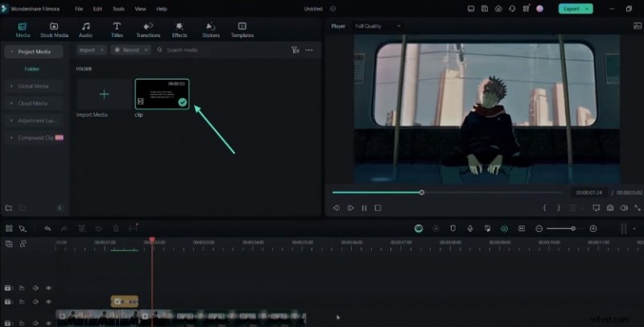The image size is (644, 327).
Task: Add a new folder in the media panel
Action: pos(9,208)
